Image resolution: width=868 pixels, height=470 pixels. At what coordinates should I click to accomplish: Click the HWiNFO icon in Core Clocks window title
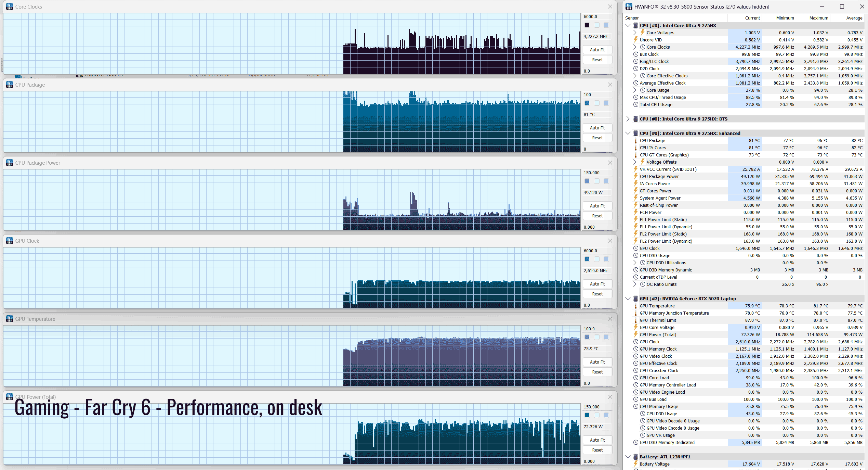(x=10, y=7)
